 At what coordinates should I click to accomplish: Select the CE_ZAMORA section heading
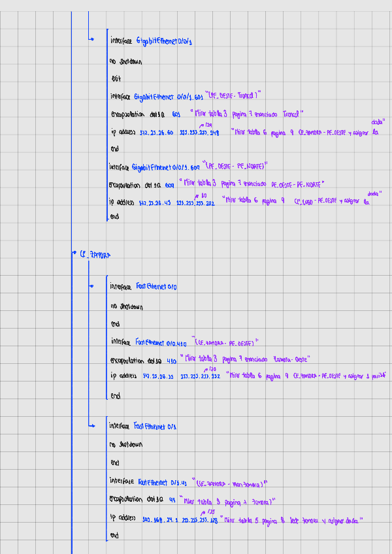click(x=95, y=255)
